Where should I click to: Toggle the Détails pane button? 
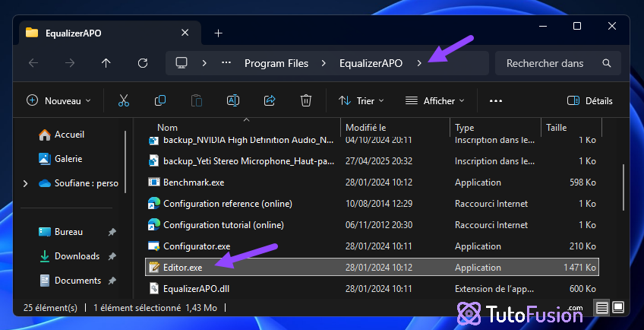point(590,100)
